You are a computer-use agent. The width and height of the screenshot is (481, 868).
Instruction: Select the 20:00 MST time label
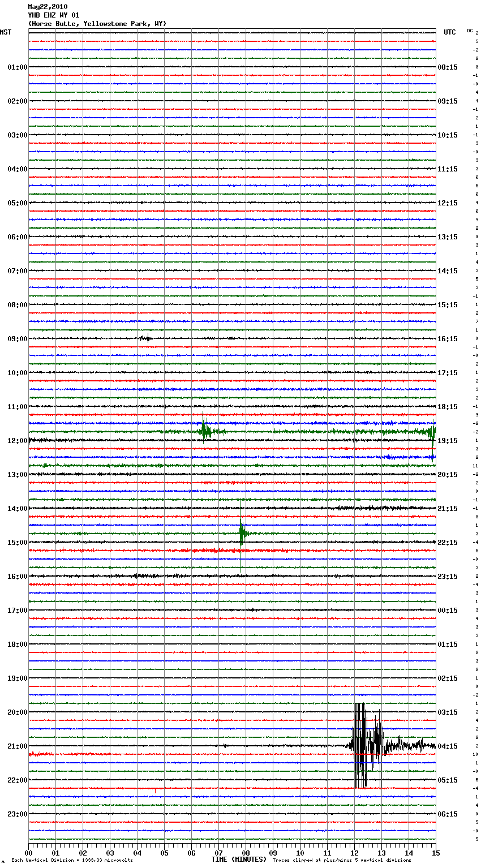(18, 712)
